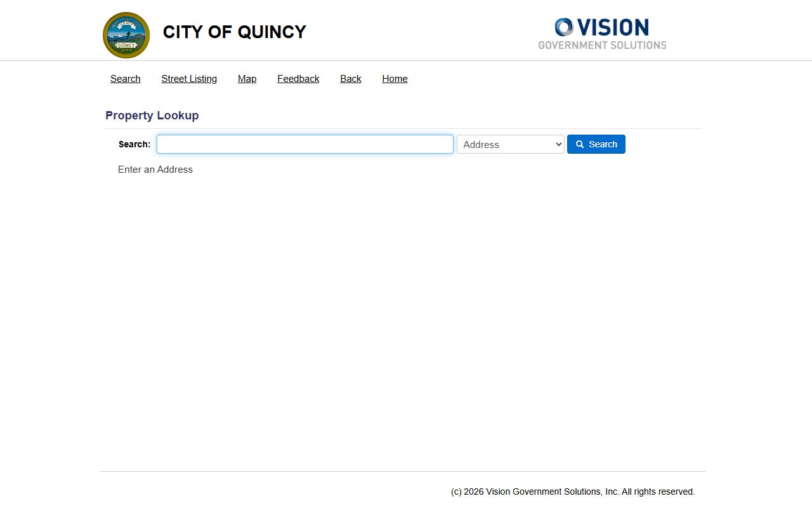This screenshot has width=812, height=508.
Task: Open the Feedback link
Action: coord(298,79)
